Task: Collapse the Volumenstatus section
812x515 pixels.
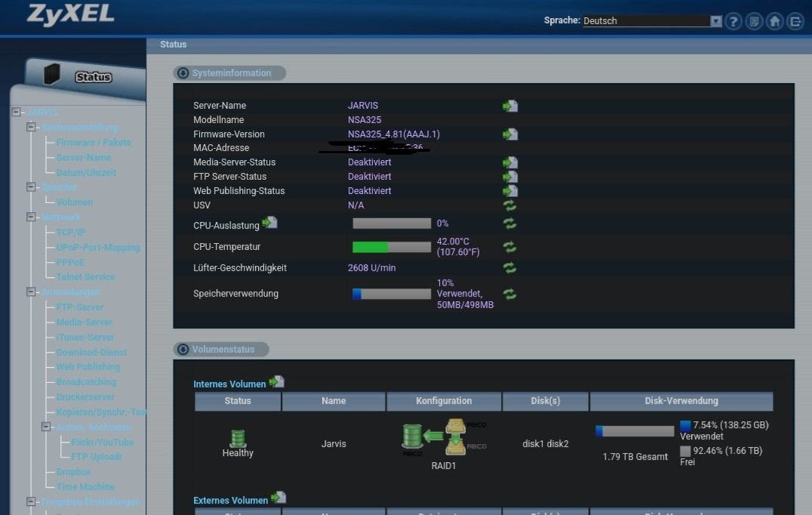Action: pos(183,349)
